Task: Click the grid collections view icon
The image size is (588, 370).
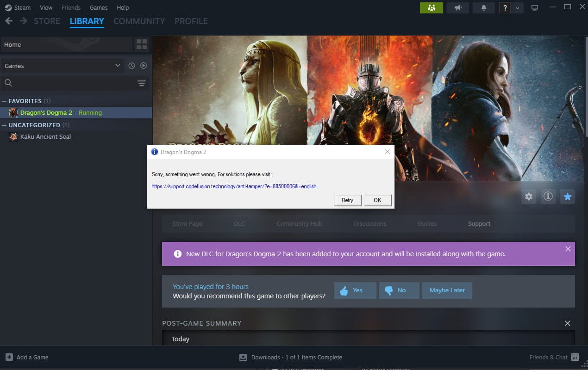Action: pyautogui.click(x=142, y=44)
